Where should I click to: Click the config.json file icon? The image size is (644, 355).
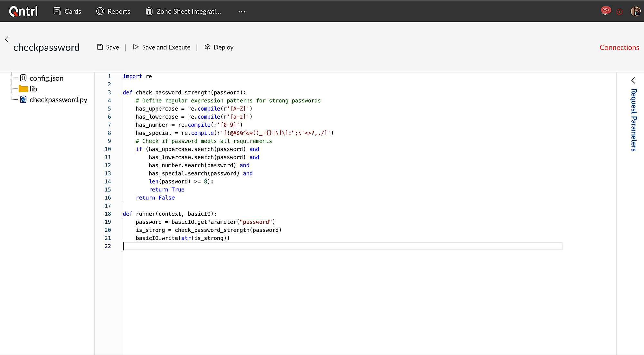point(23,78)
